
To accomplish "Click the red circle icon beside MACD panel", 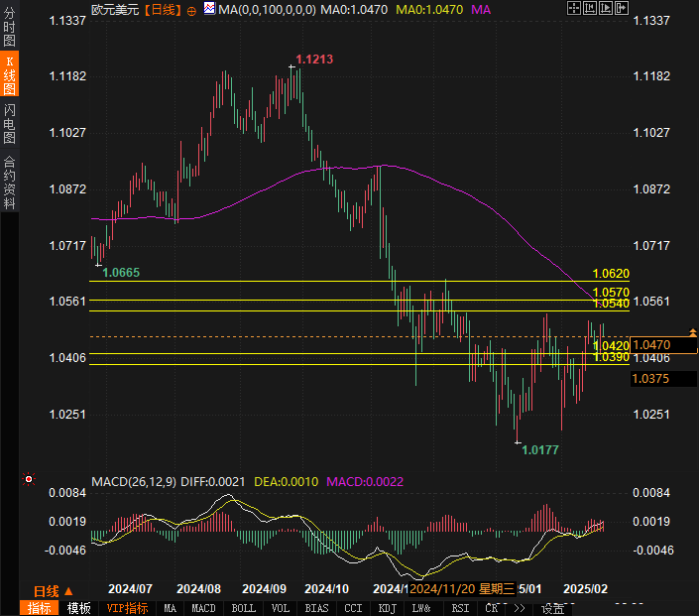I will coord(29,480).
